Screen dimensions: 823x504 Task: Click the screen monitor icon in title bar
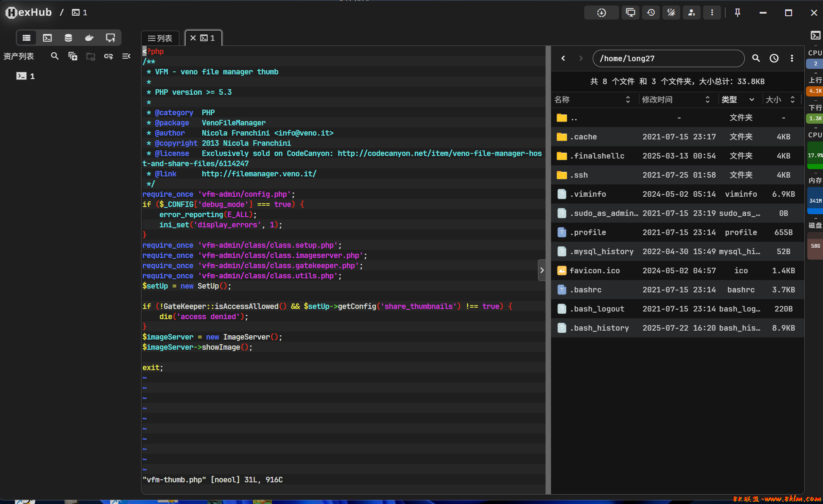pyautogui.click(x=631, y=13)
